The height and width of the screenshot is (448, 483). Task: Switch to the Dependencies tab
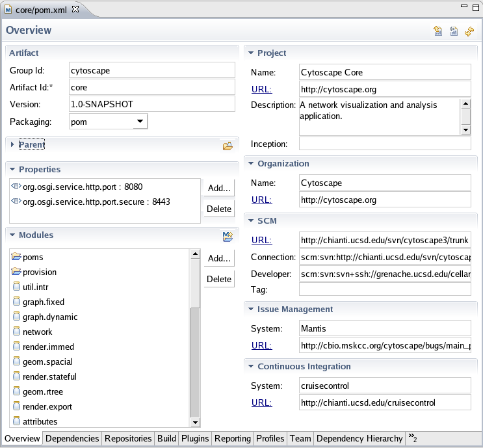72,438
